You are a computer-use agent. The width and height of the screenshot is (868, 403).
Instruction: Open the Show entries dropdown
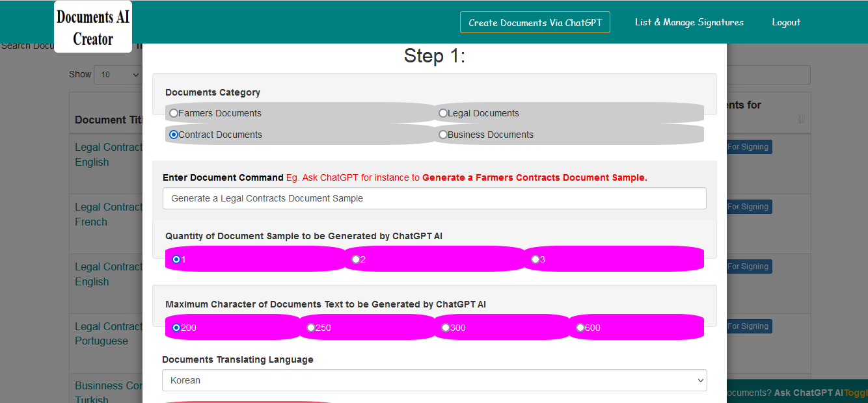(118, 74)
